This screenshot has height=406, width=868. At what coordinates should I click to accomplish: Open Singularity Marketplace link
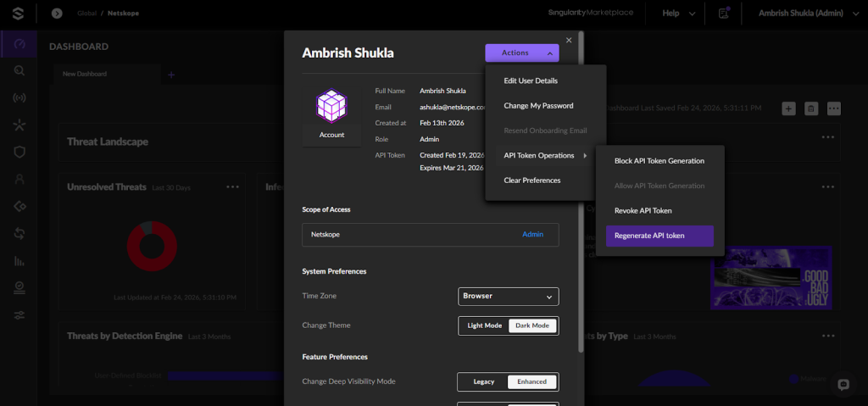(591, 12)
